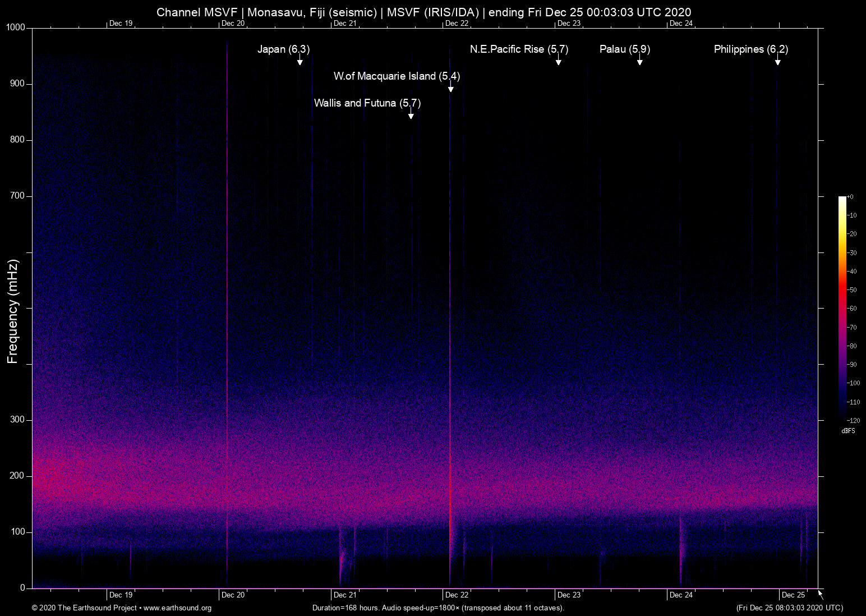
Task: Click the Japan (6.3) earthquake arrow marker
Action: click(x=300, y=60)
